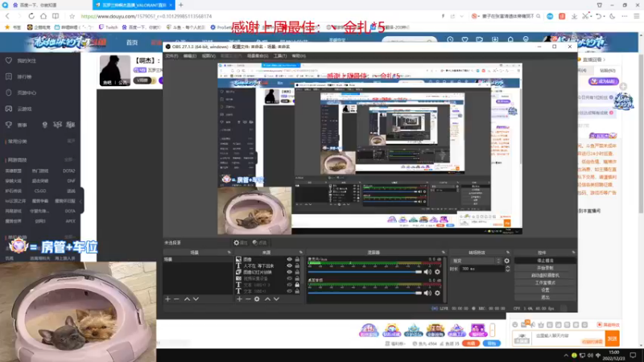644x362 pixels.
Task: Toggle visibility of 人不在 text source
Action: pyautogui.click(x=289, y=265)
